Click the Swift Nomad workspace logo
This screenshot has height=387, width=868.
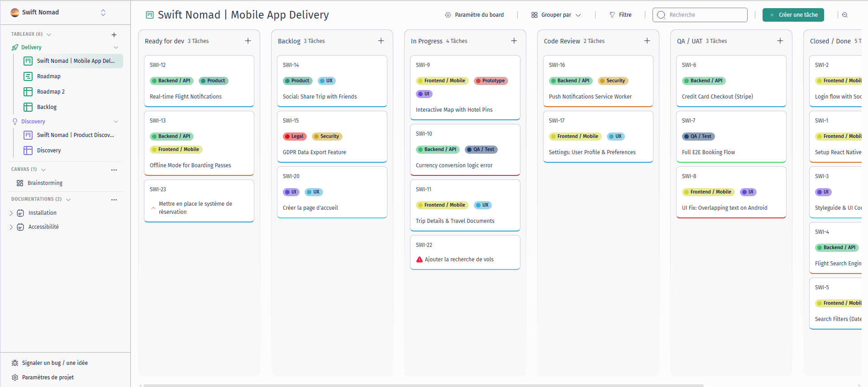point(15,13)
